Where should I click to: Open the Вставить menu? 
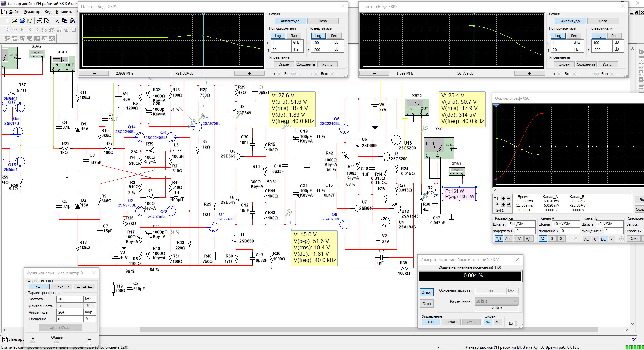[x=64, y=12]
